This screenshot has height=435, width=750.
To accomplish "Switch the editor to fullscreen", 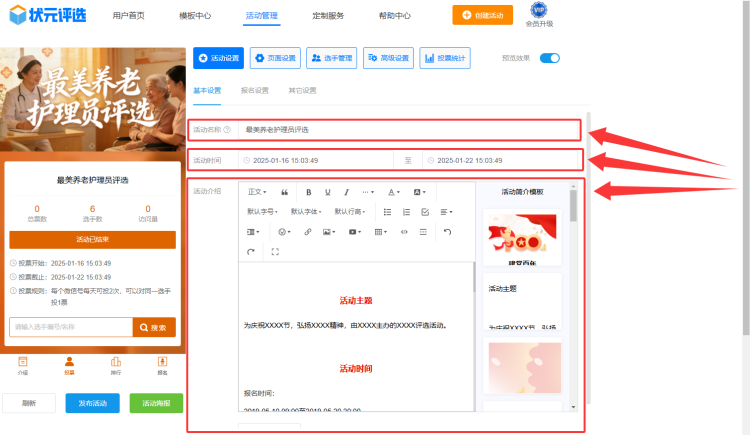I will point(275,252).
